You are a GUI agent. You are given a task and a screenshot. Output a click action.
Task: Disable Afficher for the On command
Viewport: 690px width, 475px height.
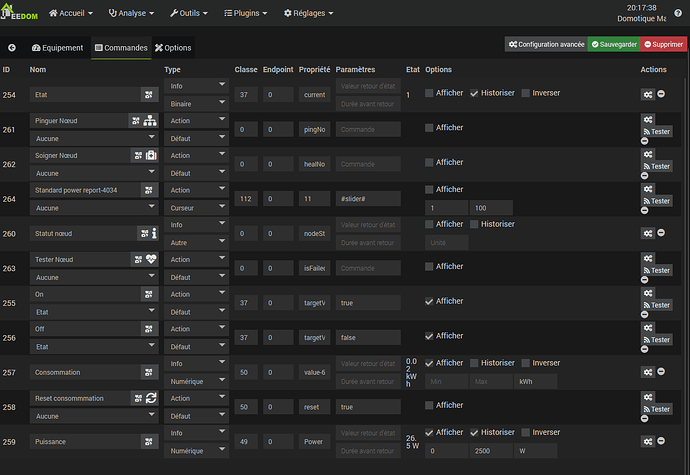(x=429, y=301)
